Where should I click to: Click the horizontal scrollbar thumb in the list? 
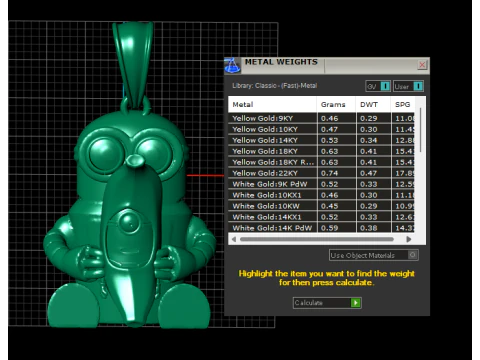[x=317, y=239]
